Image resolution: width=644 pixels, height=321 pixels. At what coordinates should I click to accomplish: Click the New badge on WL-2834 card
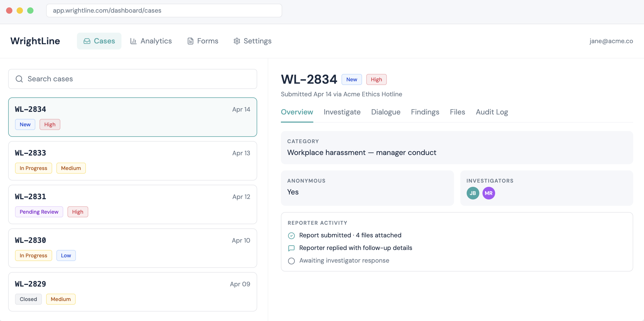(x=25, y=124)
